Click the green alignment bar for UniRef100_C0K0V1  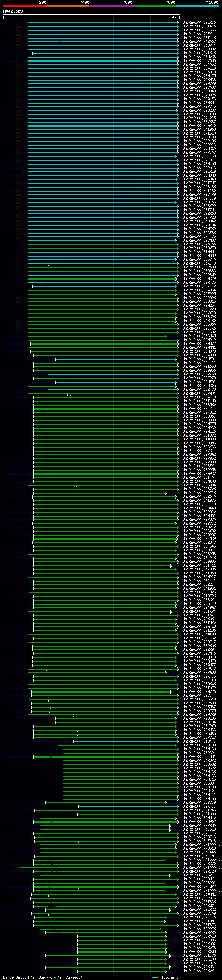click(122, 971)
